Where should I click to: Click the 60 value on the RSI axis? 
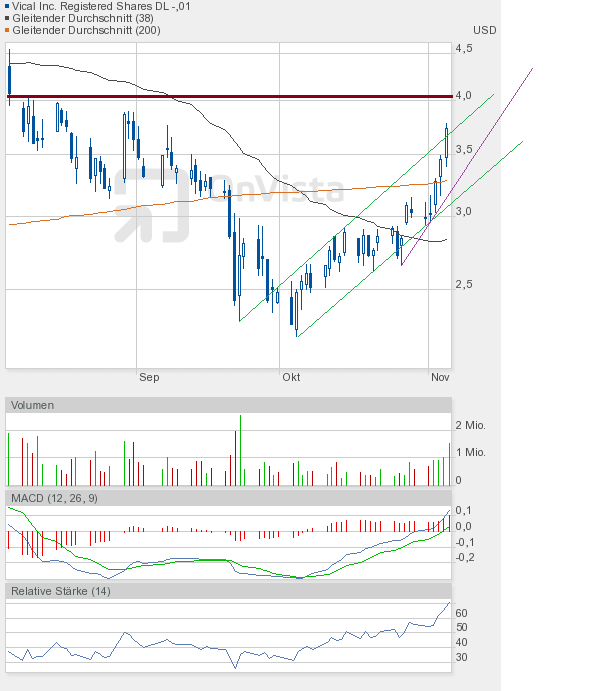462,613
